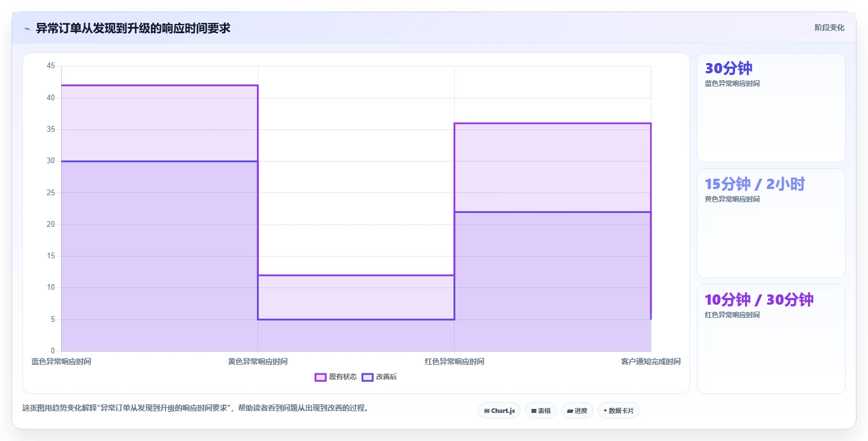The image size is (868, 441).
Task: Toggle the 原有状态 legend swatch
Action: [x=321, y=377]
